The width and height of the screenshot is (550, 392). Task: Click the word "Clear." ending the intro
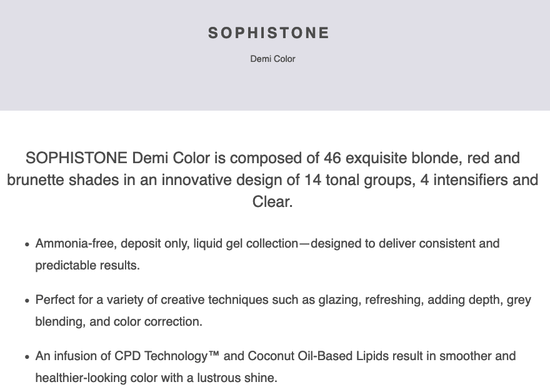coord(272,203)
